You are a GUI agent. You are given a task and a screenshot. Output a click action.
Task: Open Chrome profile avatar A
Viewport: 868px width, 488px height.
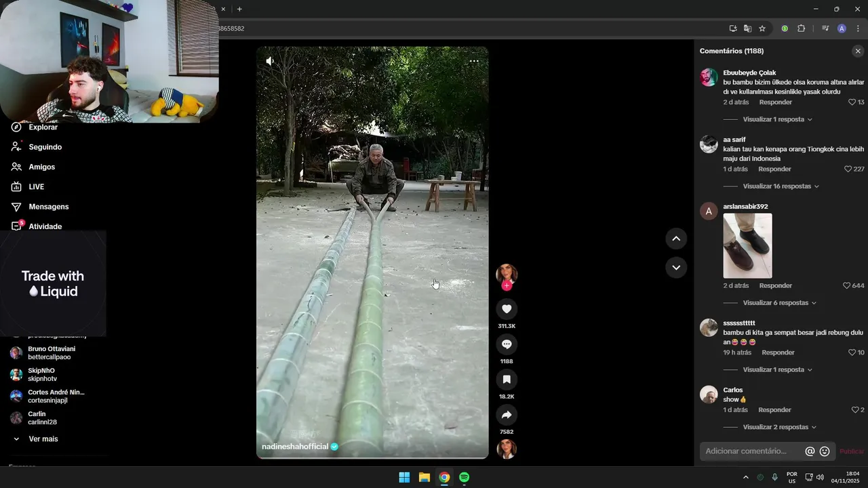(x=842, y=28)
